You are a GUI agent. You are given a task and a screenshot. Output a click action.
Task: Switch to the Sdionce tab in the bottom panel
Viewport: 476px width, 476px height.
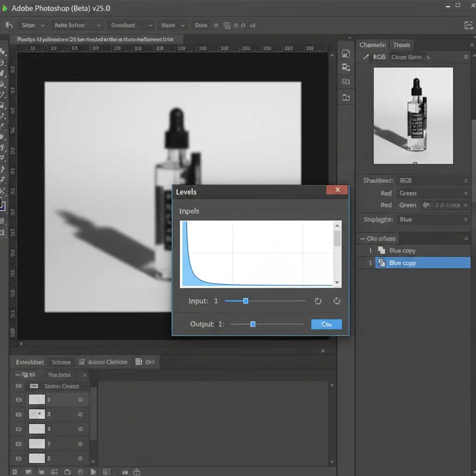61,362
